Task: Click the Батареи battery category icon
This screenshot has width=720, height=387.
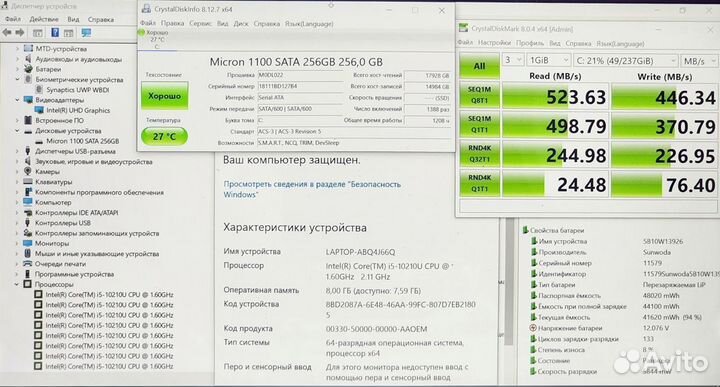Action: (28, 69)
